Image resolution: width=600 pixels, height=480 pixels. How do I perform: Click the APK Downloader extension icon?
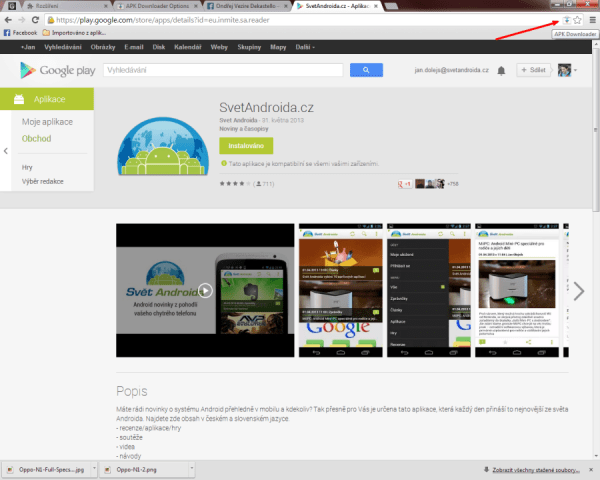click(566, 20)
